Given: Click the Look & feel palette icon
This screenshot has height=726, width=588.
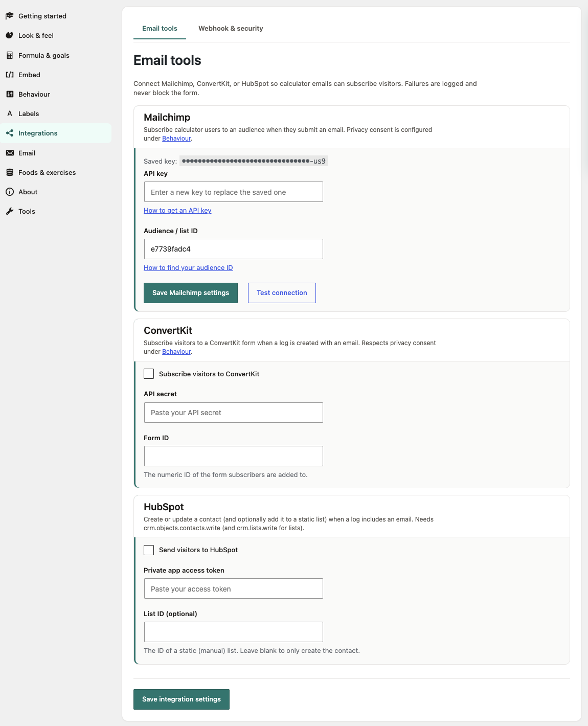Looking at the screenshot, I should coord(9,35).
